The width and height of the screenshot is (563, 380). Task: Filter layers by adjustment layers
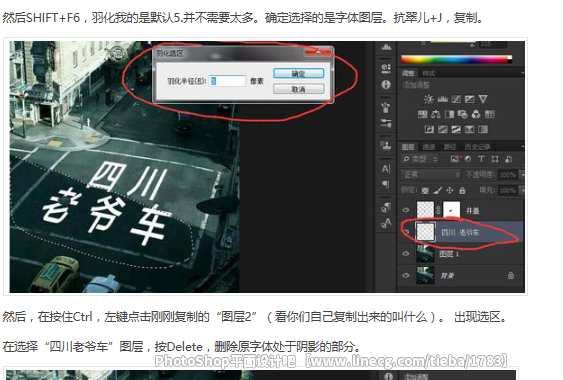468,159
